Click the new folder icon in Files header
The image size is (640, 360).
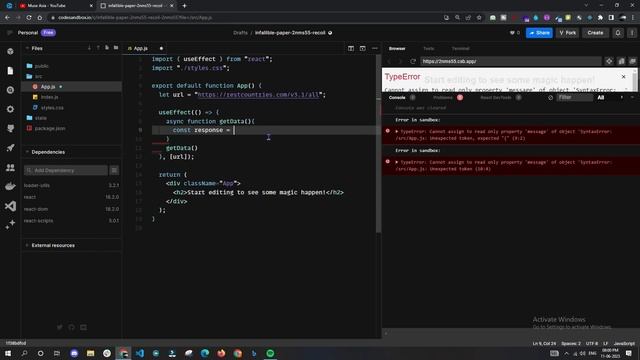tap(116, 48)
